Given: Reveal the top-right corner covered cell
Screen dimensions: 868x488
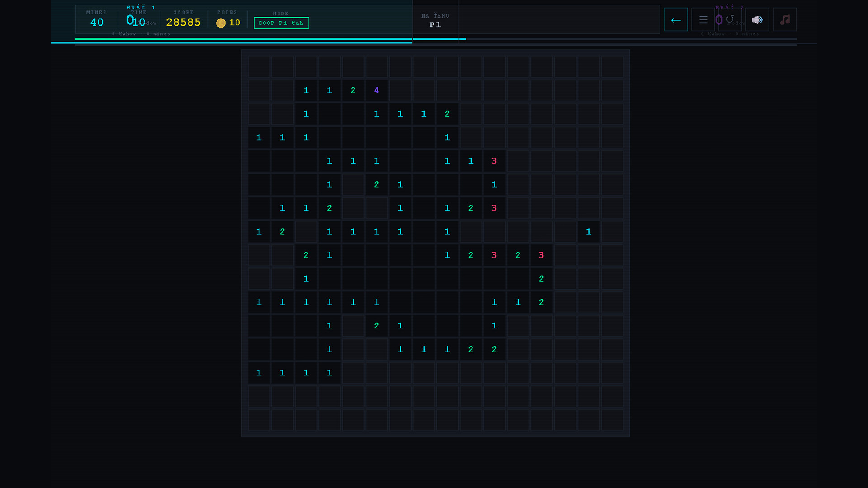Looking at the screenshot, I should (612, 67).
